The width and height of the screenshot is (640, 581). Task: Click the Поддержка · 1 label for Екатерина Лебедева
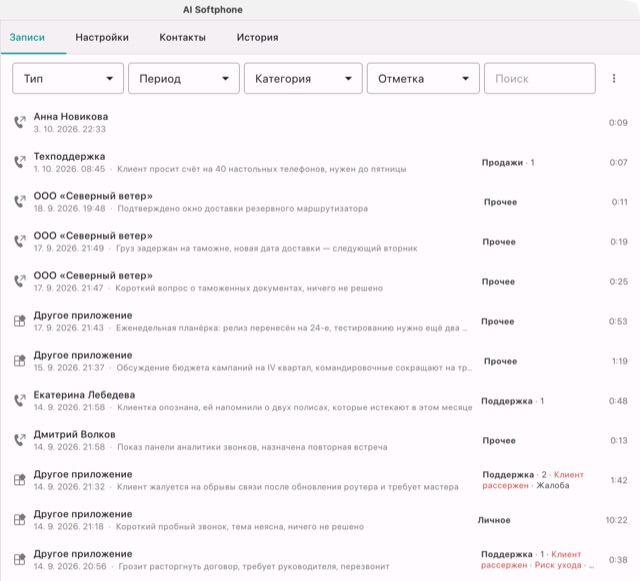point(513,401)
